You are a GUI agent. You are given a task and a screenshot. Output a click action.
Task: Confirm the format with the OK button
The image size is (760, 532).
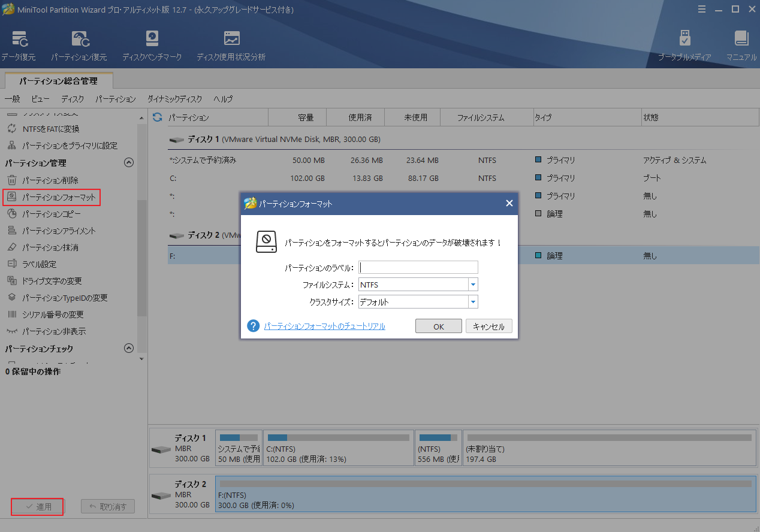[x=438, y=327]
